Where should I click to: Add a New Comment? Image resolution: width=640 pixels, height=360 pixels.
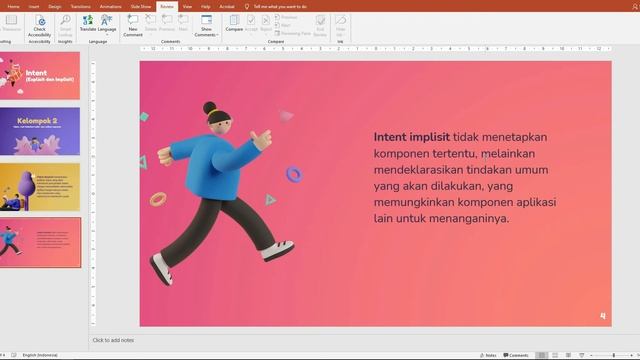(x=133, y=26)
